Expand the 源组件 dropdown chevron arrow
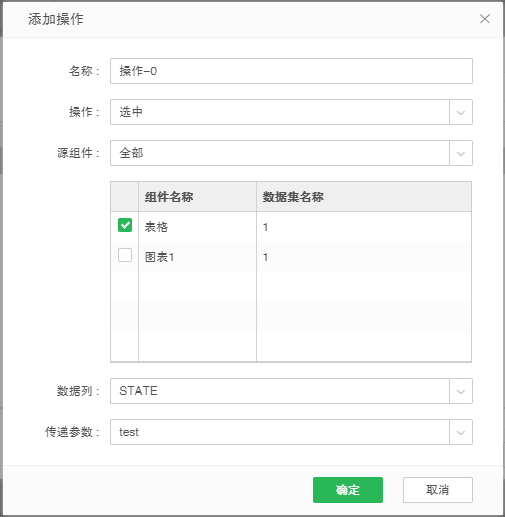505x517 pixels. [461, 153]
